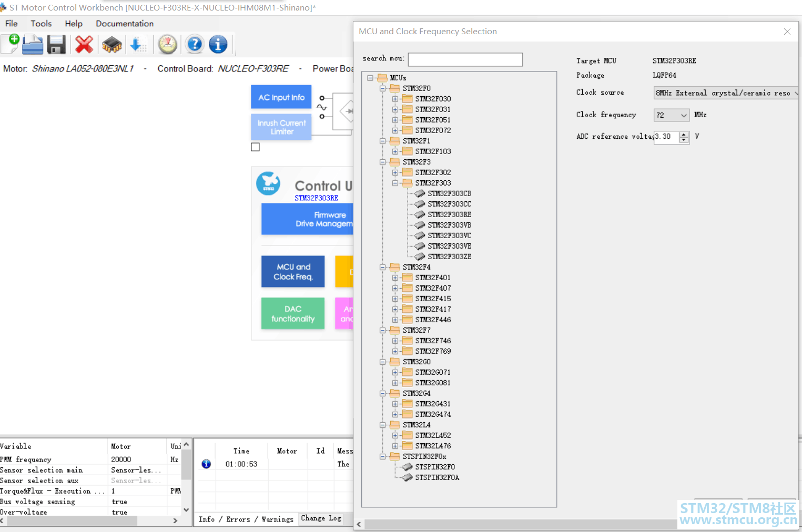Open help with the question mark icon
802x532 pixels.
coord(195,45)
